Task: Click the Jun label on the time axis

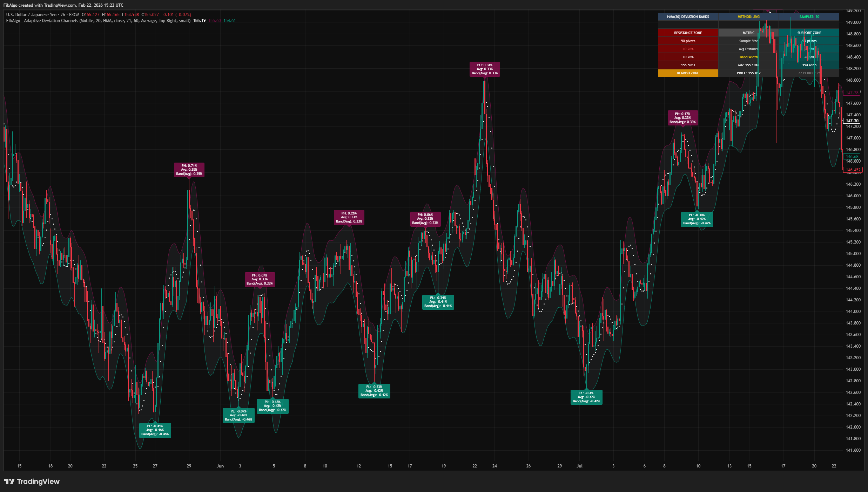Action: [220, 466]
